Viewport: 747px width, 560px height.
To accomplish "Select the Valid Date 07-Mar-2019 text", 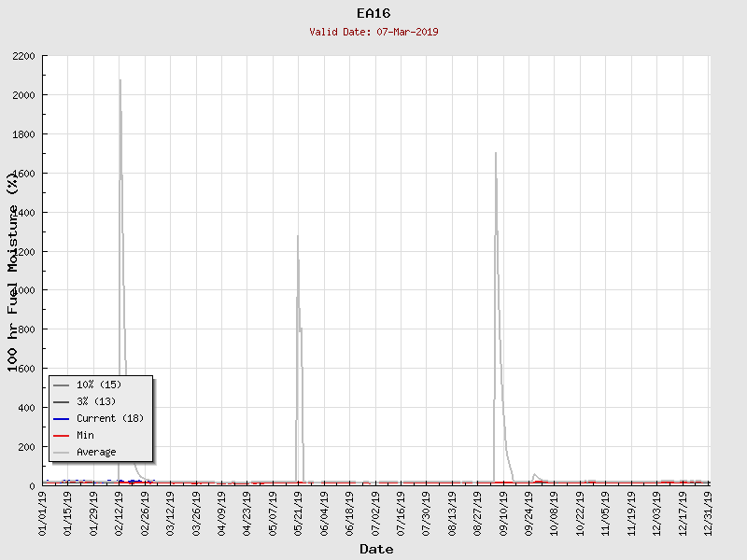I will pos(373,32).
